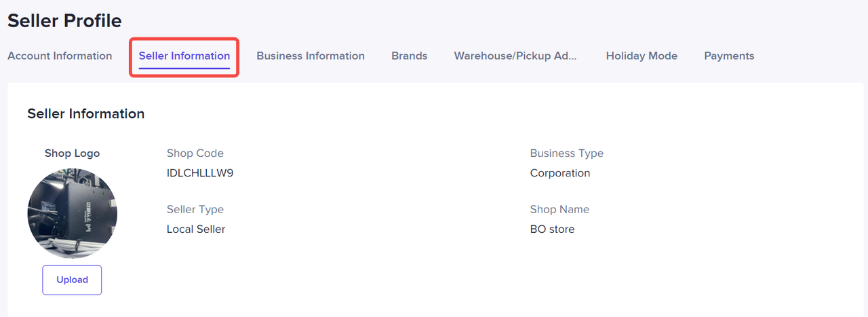Click the Seller Type label
The image size is (868, 317).
point(195,209)
